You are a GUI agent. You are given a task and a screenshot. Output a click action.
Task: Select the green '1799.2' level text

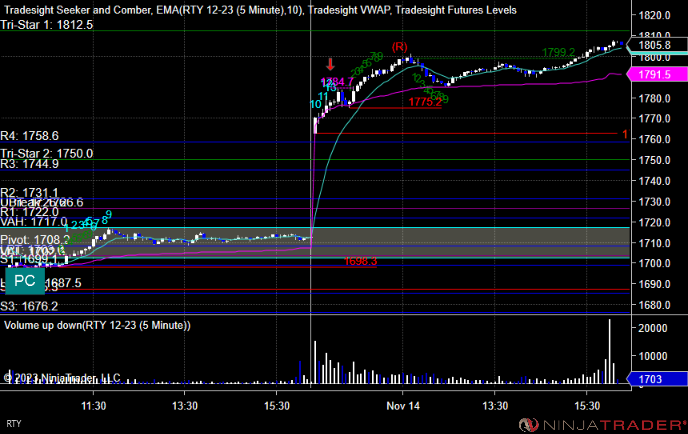tap(559, 53)
